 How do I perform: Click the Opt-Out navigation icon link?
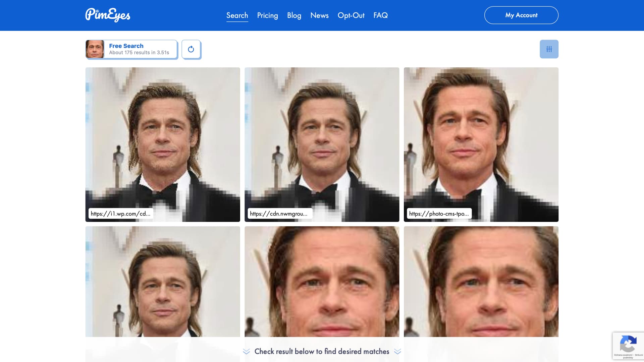coord(351,15)
